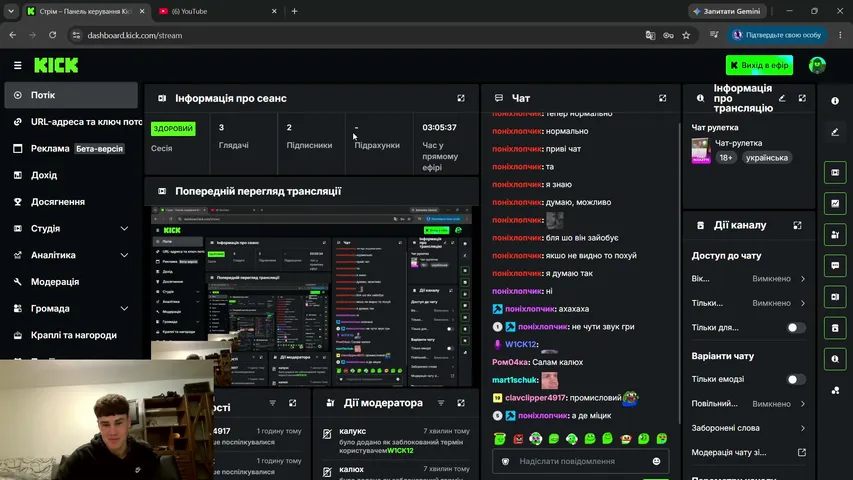Toggle stream info widget icon in right rail
The width and height of the screenshot is (853, 480).
tap(835, 359)
